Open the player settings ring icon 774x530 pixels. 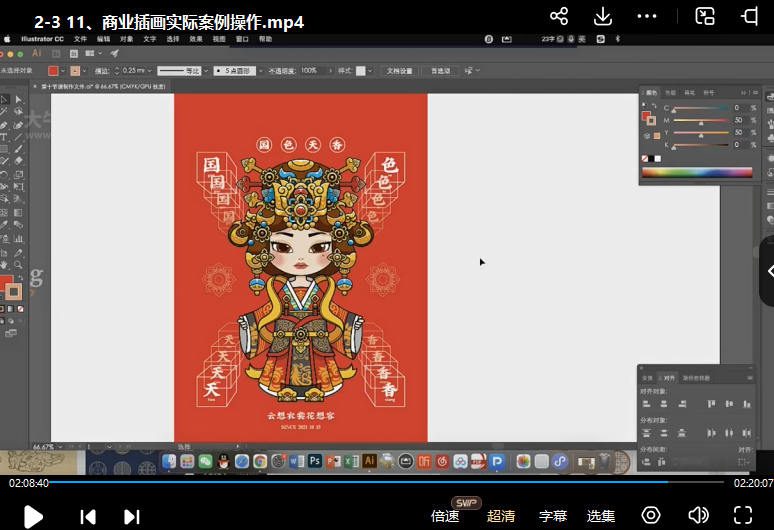(x=651, y=515)
